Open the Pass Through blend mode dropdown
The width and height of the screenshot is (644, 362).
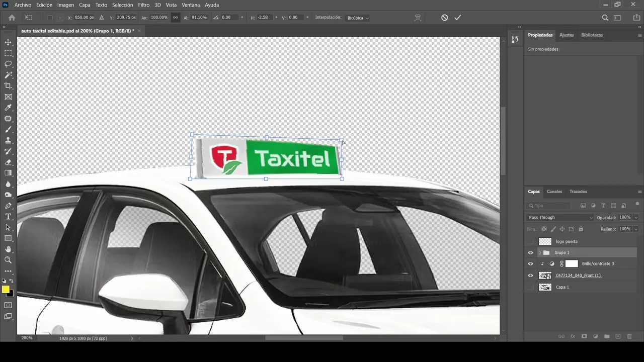click(x=560, y=218)
